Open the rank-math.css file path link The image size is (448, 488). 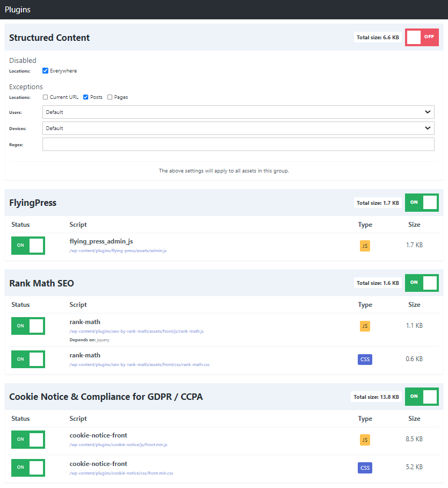[x=139, y=364]
